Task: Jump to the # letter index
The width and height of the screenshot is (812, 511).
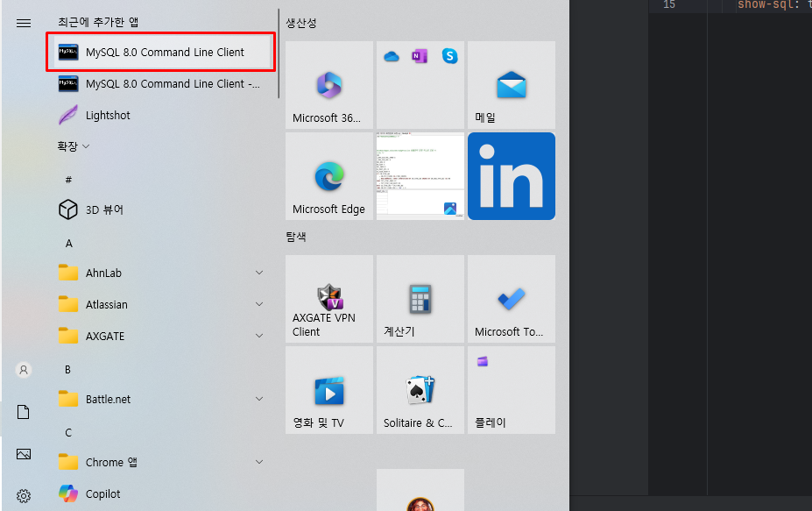Action: [68, 180]
